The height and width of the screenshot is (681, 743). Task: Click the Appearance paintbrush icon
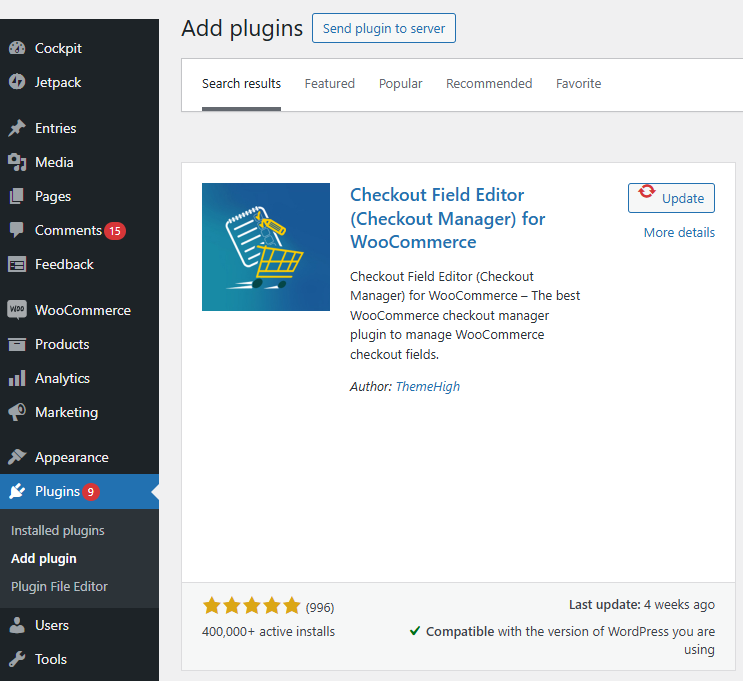coord(17,457)
